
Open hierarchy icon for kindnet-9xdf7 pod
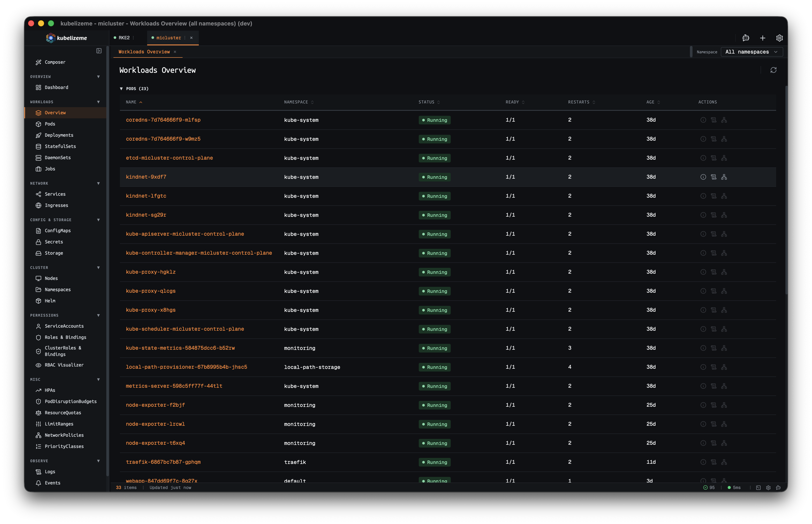[724, 177]
